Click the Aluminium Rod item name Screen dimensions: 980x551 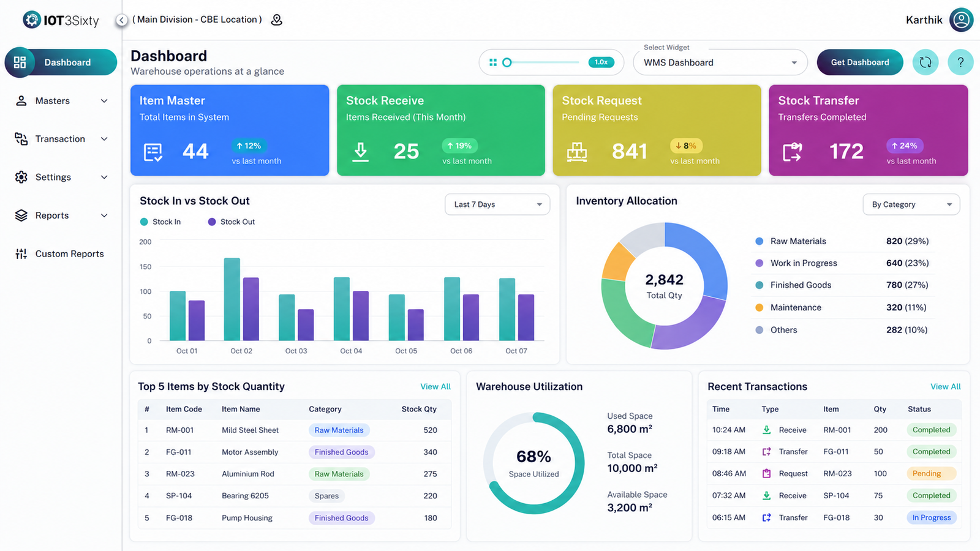tap(248, 474)
